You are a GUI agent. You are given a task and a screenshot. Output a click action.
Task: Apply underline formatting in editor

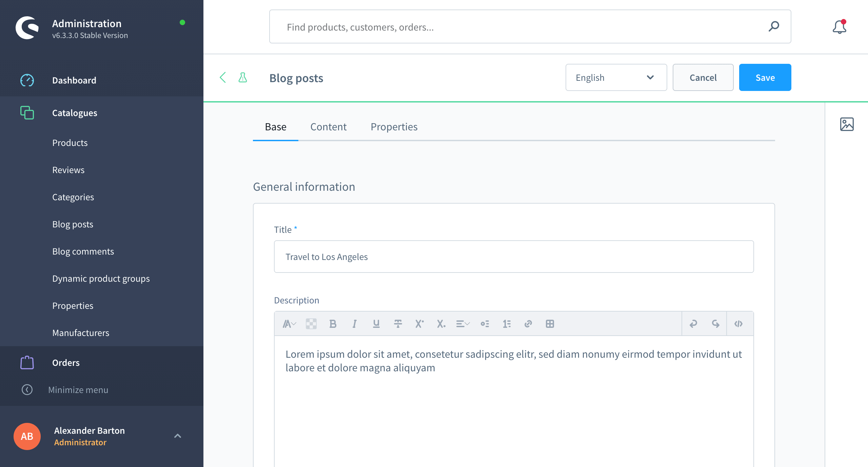376,324
